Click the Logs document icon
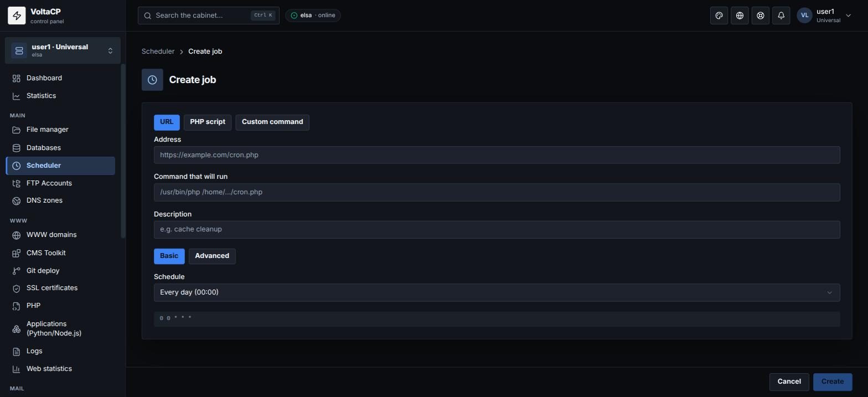868x397 pixels. pos(17,351)
